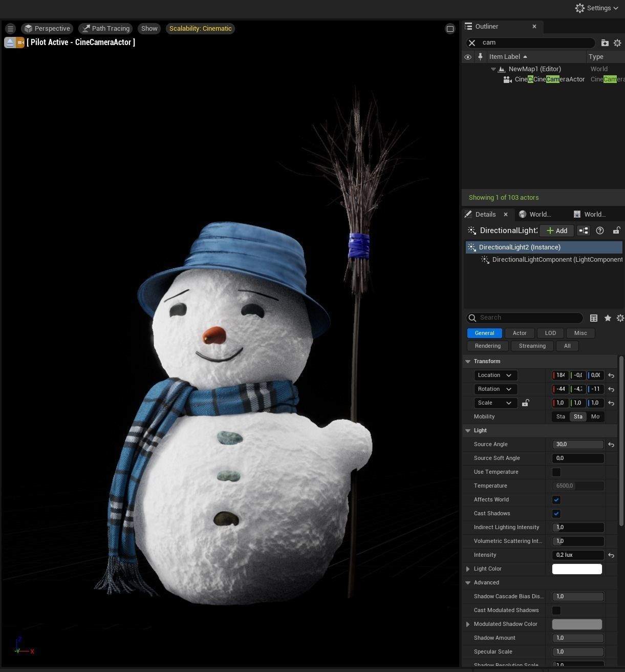
Task: Select the Actor filter button
Action: pos(520,333)
